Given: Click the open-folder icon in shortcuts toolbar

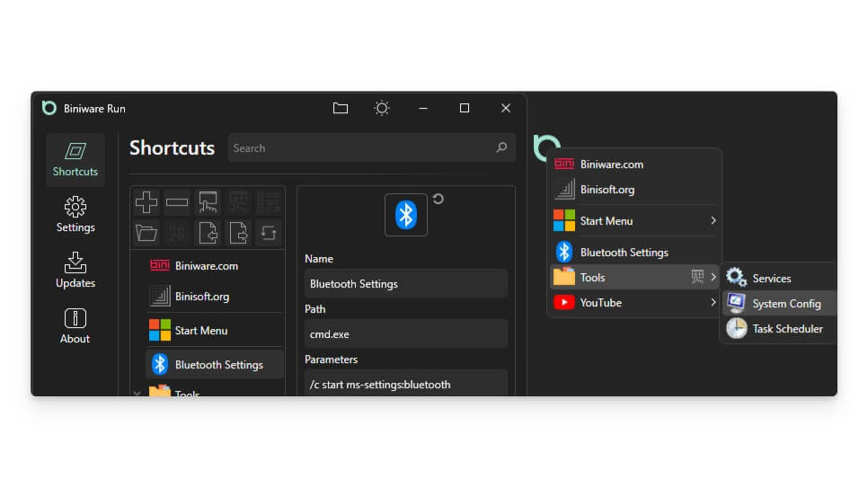Looking at the screenshot, I should pos(146,233).
